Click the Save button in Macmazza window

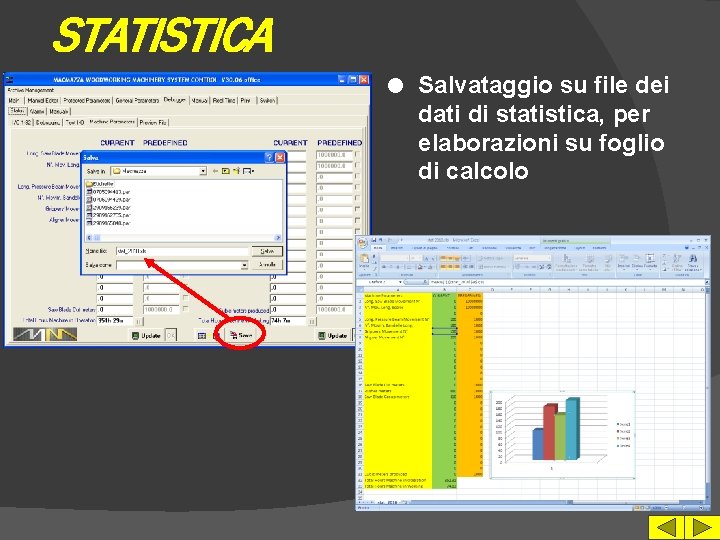tap(242, 335)
